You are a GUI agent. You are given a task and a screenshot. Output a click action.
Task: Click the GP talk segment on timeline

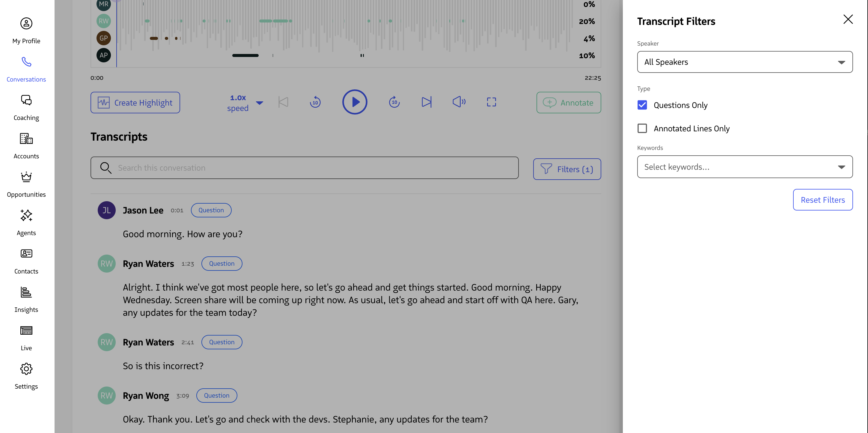pos(154,38)
